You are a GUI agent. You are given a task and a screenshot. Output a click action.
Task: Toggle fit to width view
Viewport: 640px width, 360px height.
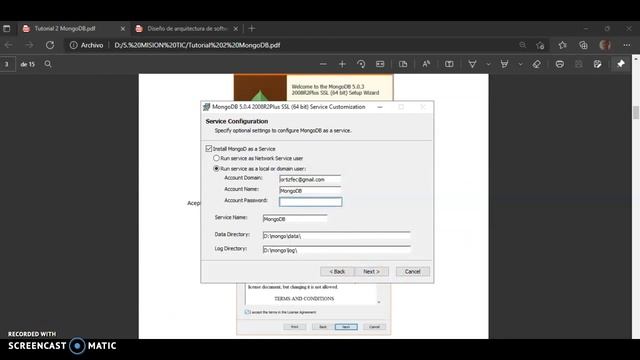[x=380, y=64]
